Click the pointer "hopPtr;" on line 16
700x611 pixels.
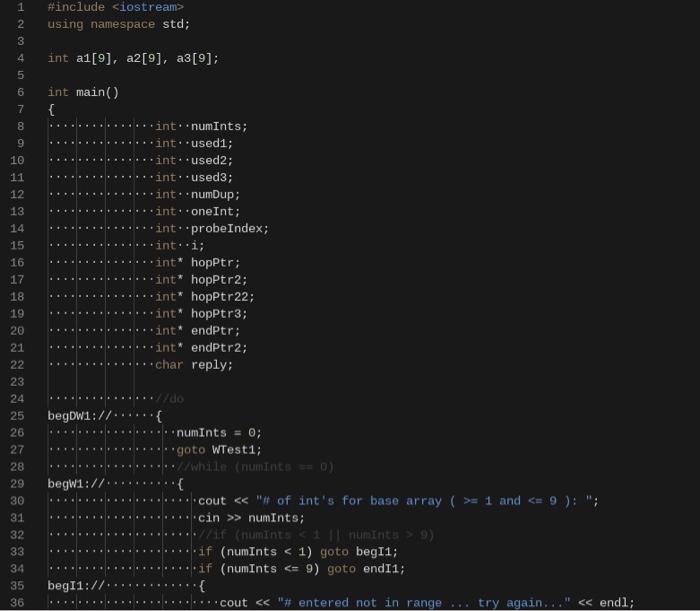[215, 262]
